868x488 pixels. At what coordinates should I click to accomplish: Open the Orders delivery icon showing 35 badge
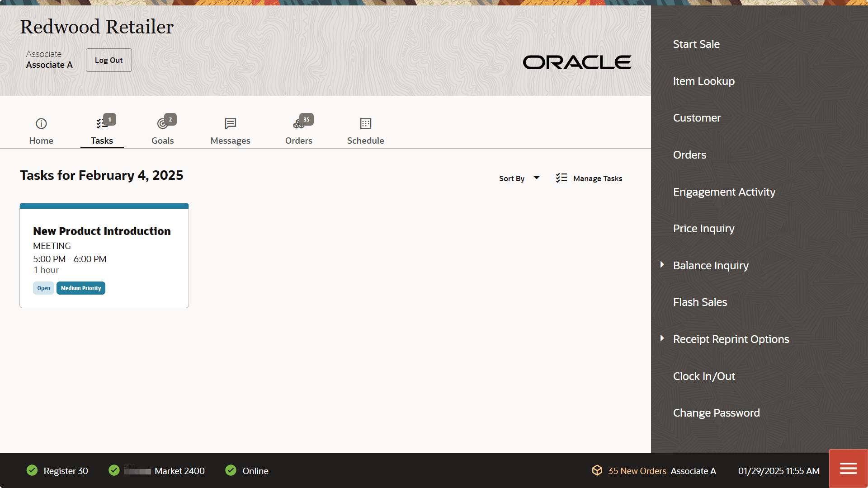(297, 124)
